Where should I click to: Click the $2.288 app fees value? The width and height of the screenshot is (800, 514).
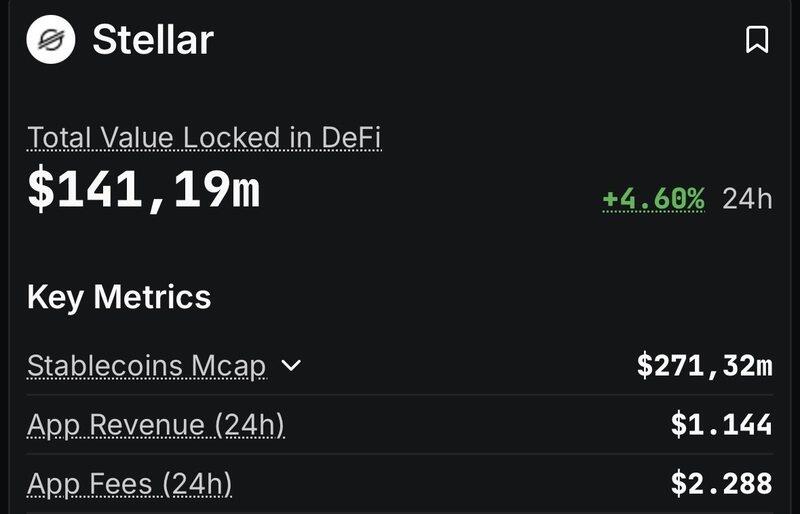tap(721, 484)
